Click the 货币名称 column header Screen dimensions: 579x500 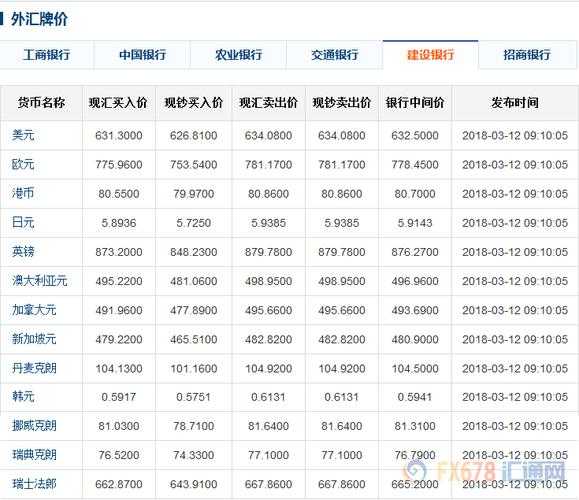tap(41, 103)
